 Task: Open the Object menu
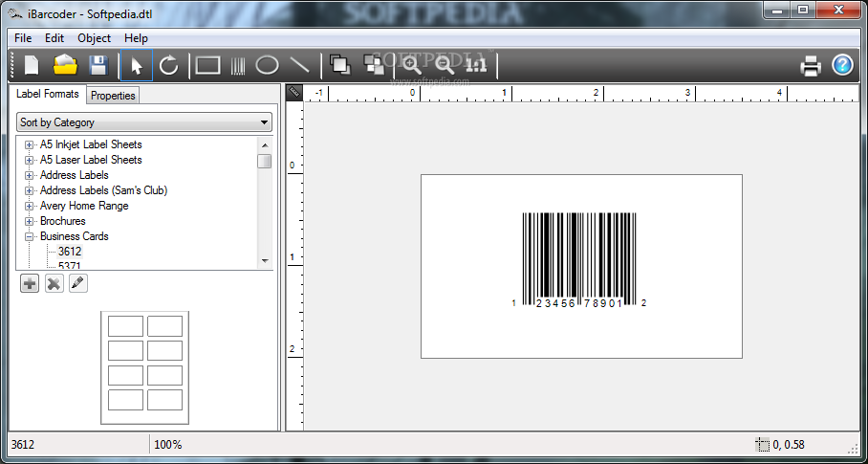[94, 38]
